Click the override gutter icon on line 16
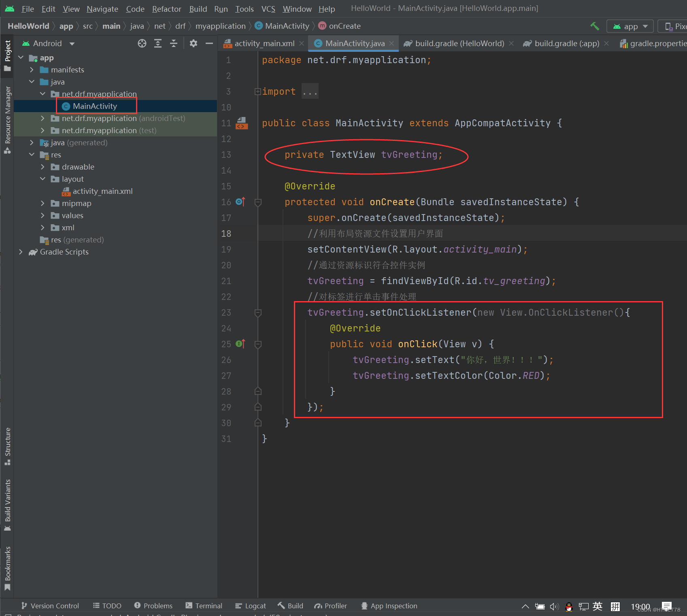Screen dimensions: 687x616 pyautogui.click(x=240, y=202)
